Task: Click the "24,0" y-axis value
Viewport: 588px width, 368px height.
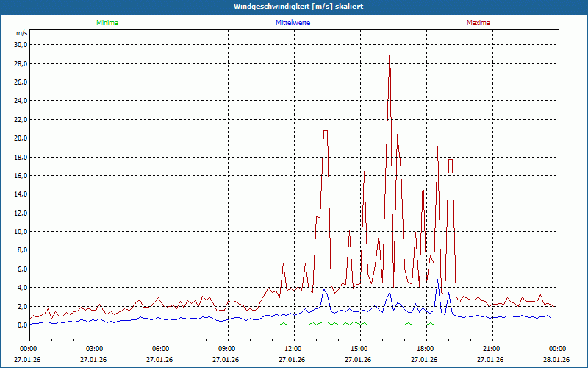Action: point(21,101)
